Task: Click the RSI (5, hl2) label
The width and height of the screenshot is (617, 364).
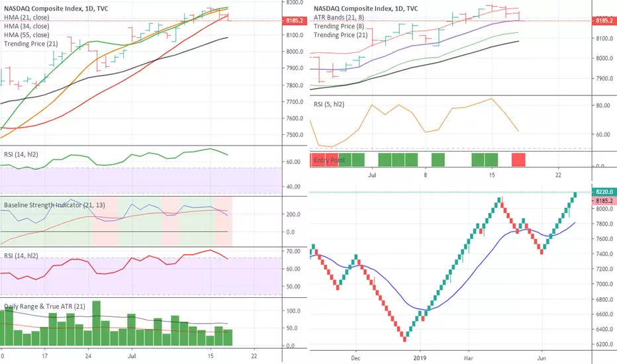Action: pyautogui.click(x=329, y=105)
